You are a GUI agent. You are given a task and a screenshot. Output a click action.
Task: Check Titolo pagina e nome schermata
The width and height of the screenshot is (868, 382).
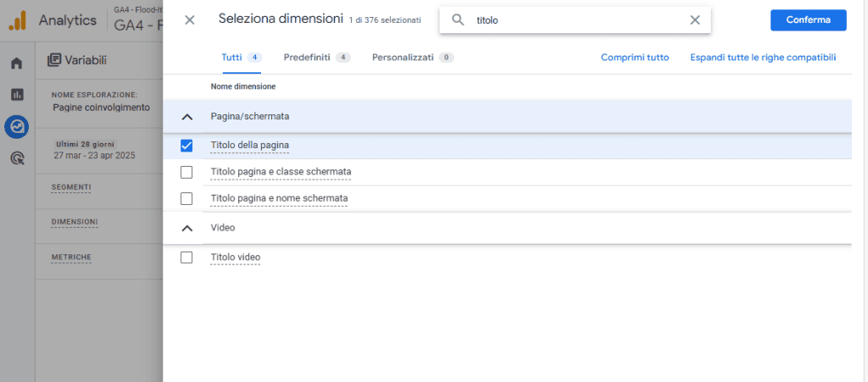coord(187,198)
